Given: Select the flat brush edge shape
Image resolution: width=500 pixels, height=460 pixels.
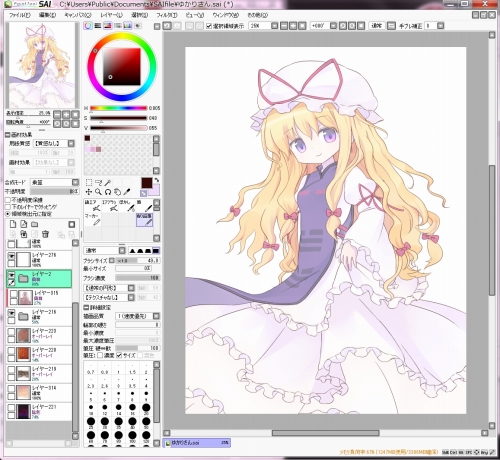Looking at the screenshot, I should pos(156,250).
